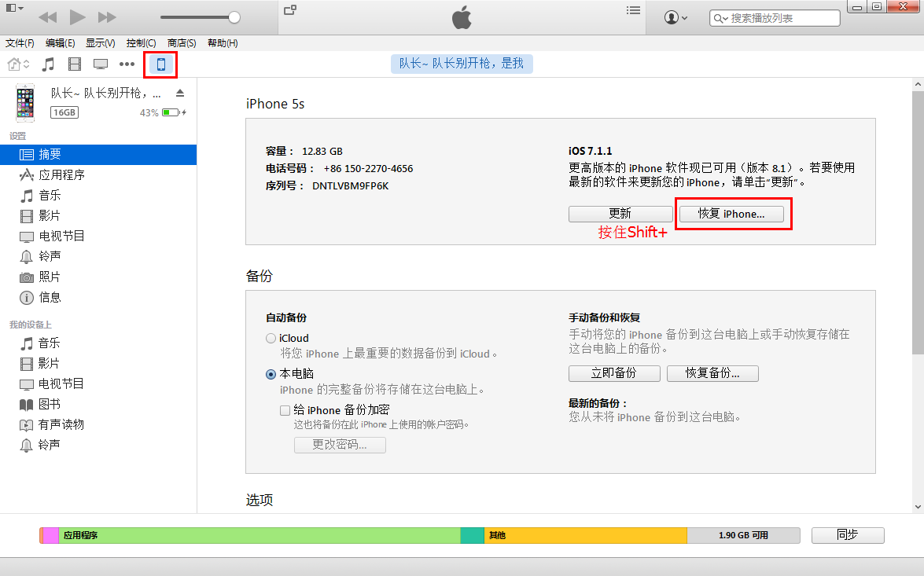Open the window menu icon at top-left

(14, 8)
